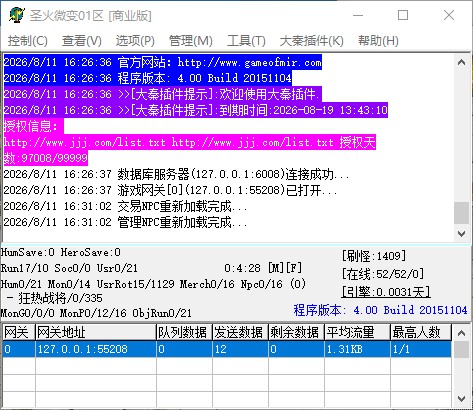
Task: Click the HumSave:0 HeroSave:0 status text
Action: (x=61, y=252)
